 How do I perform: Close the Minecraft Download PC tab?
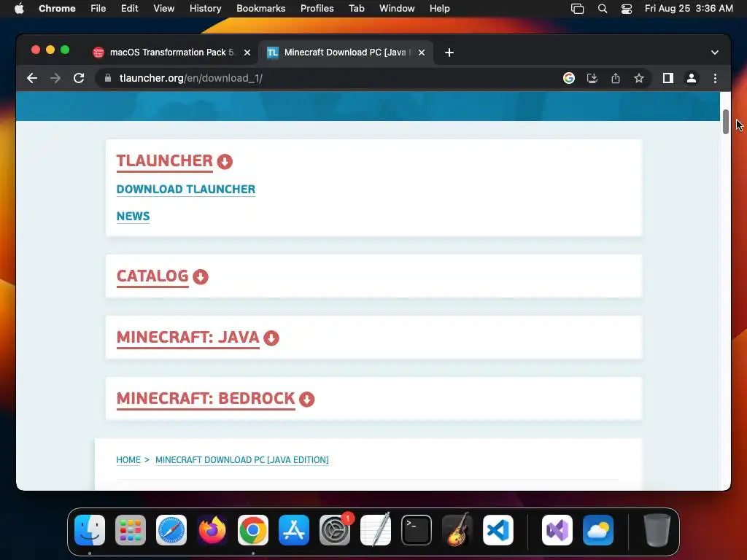[x=422, y=52]
